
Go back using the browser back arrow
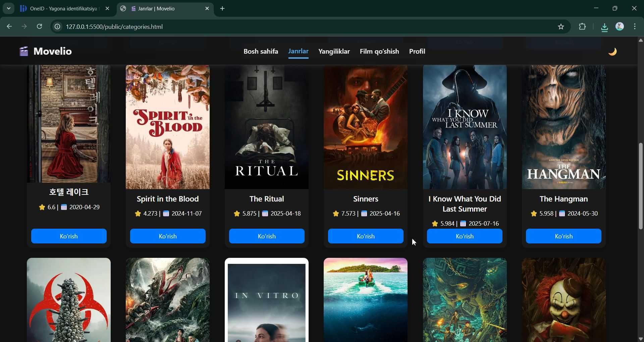click(x=9, y=26)
